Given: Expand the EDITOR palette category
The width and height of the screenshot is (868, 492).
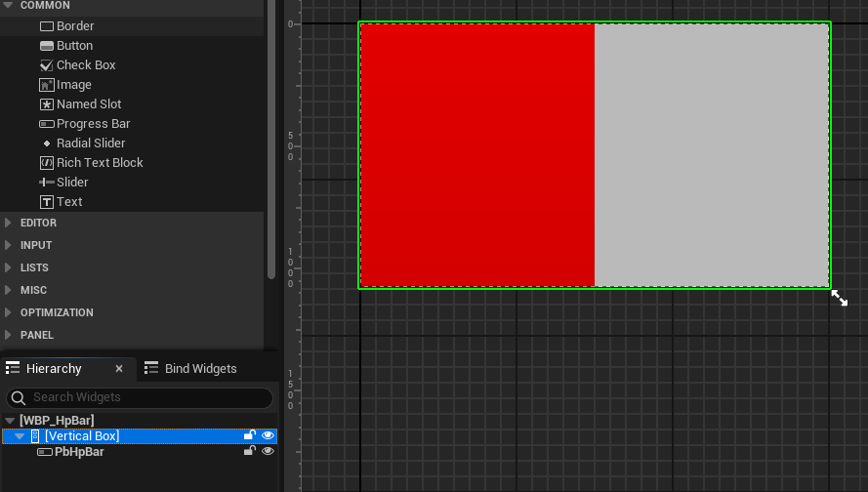Looking at the screenshot, I should pos(8,223).
